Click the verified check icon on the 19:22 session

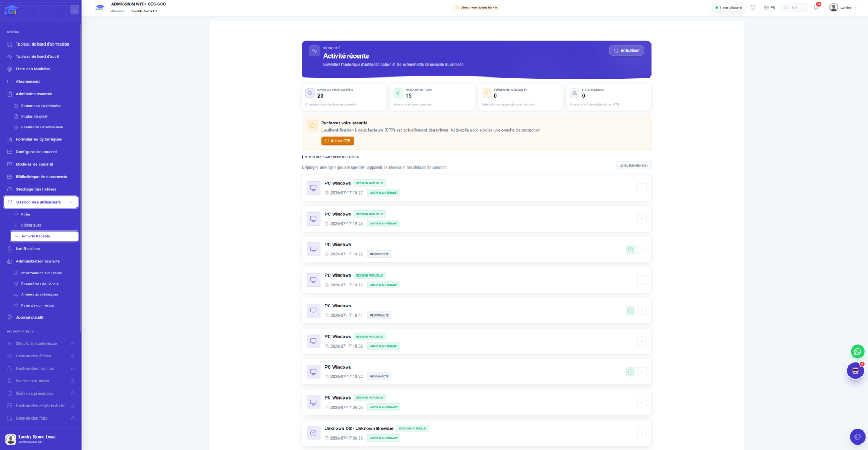coord(630,249)
